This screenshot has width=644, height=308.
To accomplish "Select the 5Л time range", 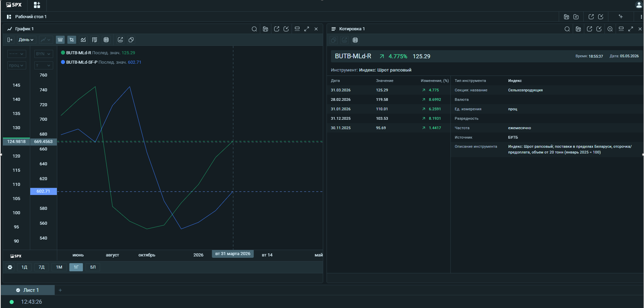I will pos(93,267).
